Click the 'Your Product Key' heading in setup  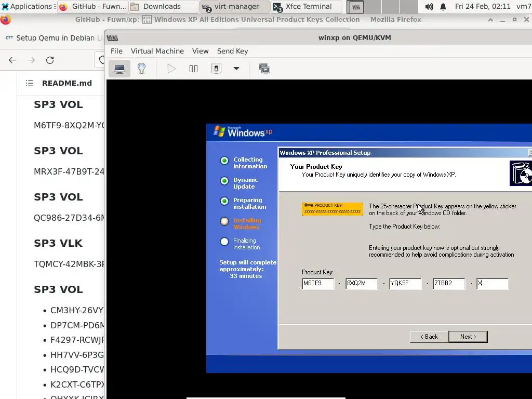click(x=316, y=166)
